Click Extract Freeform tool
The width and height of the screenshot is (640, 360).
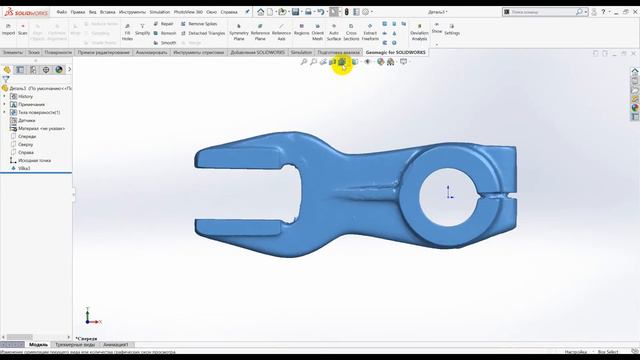click(x=370, y=32)
